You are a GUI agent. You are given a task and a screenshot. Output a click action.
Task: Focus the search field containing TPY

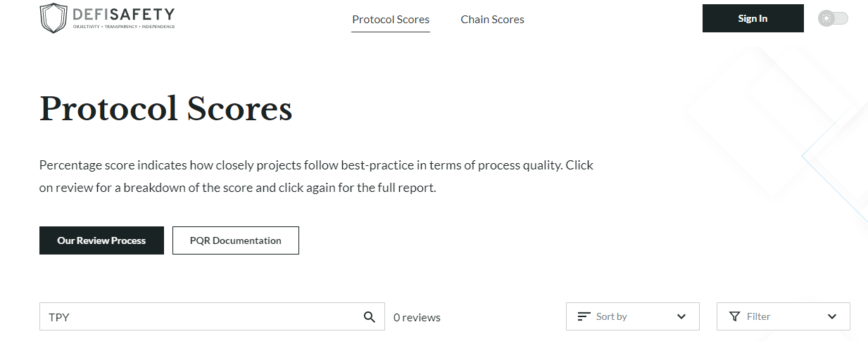(x=212, y=316)
